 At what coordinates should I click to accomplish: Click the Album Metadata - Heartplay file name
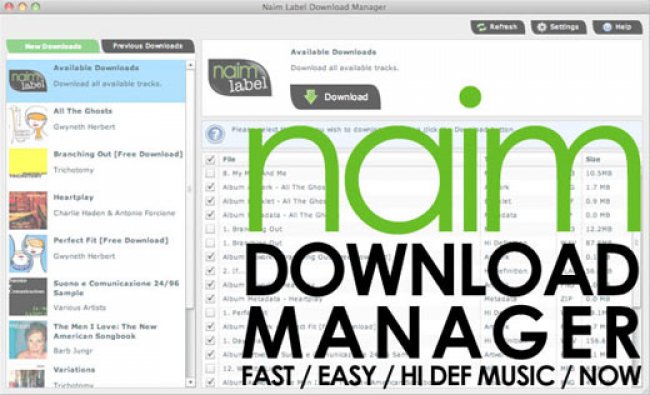[x=272, y=298]
